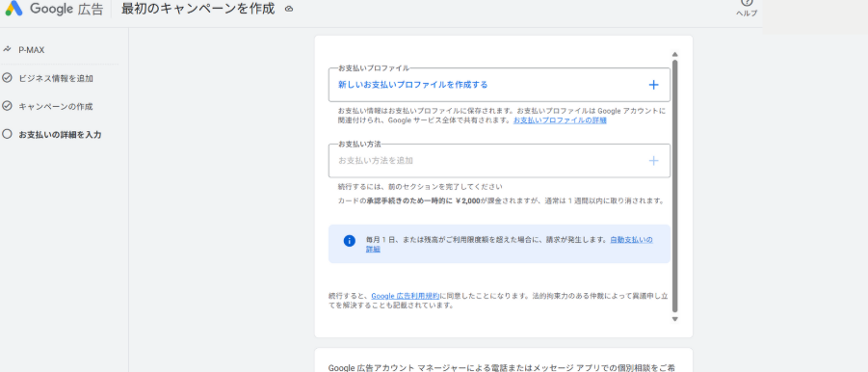Click checkmark icon beside ビジネス情報を追加
This screenshot has width=868, height=372.
(7, 78)
